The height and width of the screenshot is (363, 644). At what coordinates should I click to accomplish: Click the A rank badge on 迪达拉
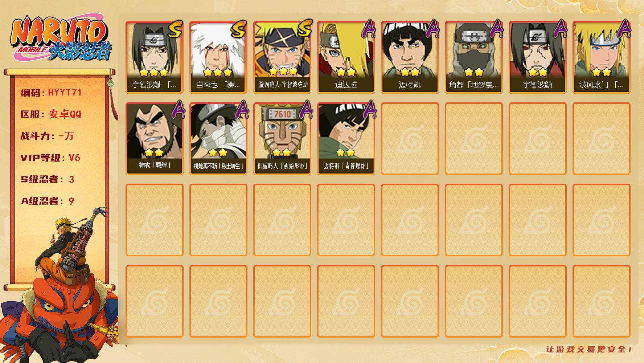tap(368, 29)
